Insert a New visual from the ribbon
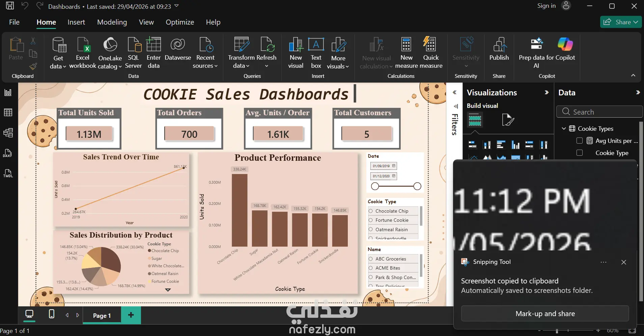The image size is (644, 336). pyautogui.click(x=296, y=53)
